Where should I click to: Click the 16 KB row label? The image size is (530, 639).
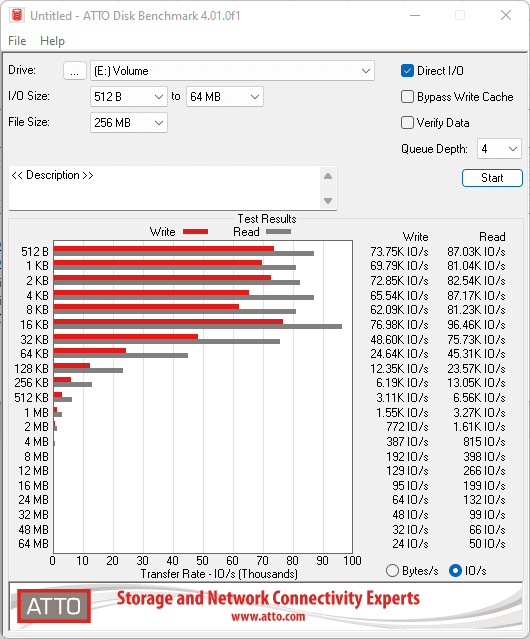pos(35,325)
